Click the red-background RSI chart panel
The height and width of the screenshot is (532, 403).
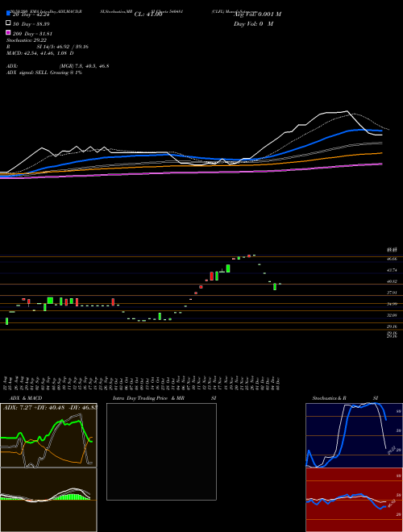click(x=354, y=500)
